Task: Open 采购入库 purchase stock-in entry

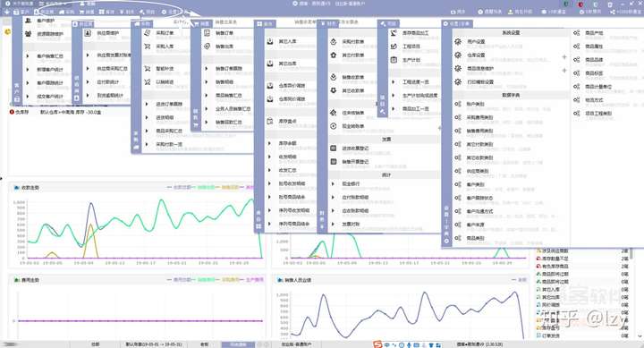Action: tap(165, 47)
